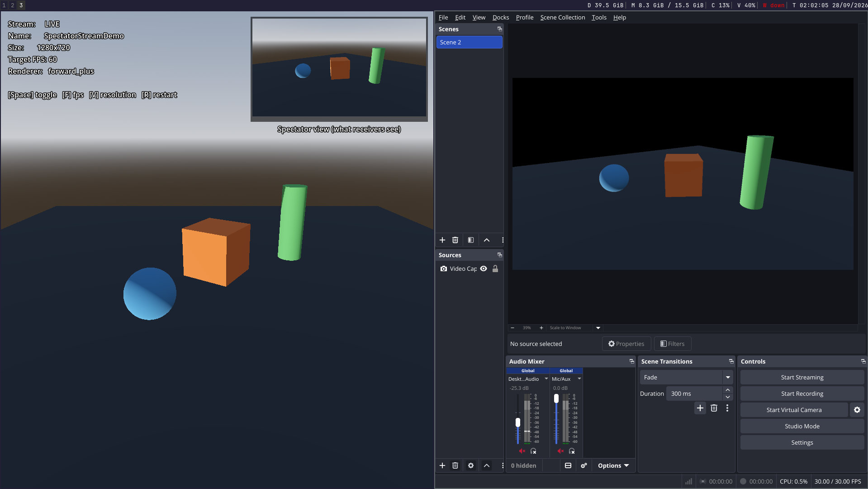The image size is (868, 489).
Task: Open preview Scale to Window dropdown
Action: tap(598, 328)
